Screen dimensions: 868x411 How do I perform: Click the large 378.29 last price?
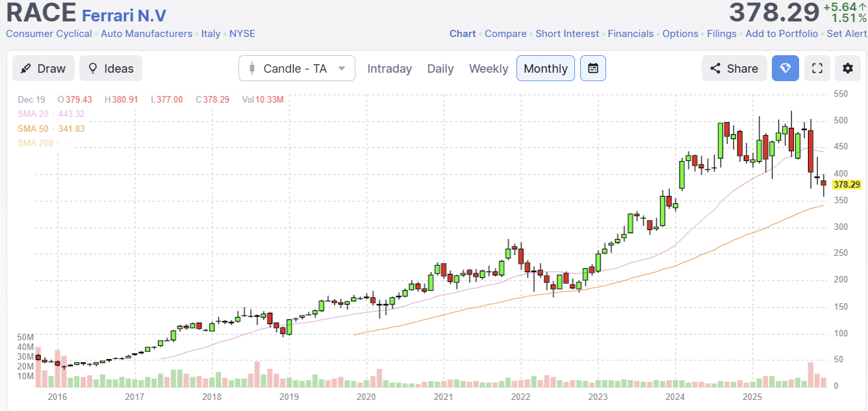(x=774, y=13)
